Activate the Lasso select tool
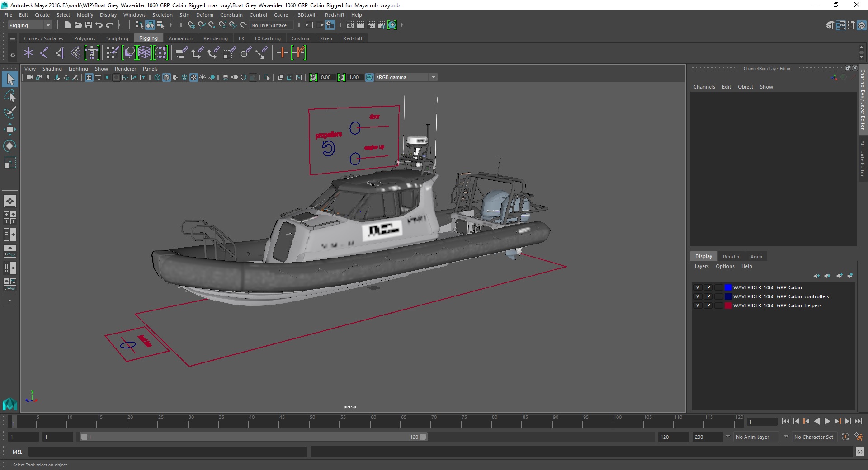The image size is (868, 470). (x=10, y=96)
